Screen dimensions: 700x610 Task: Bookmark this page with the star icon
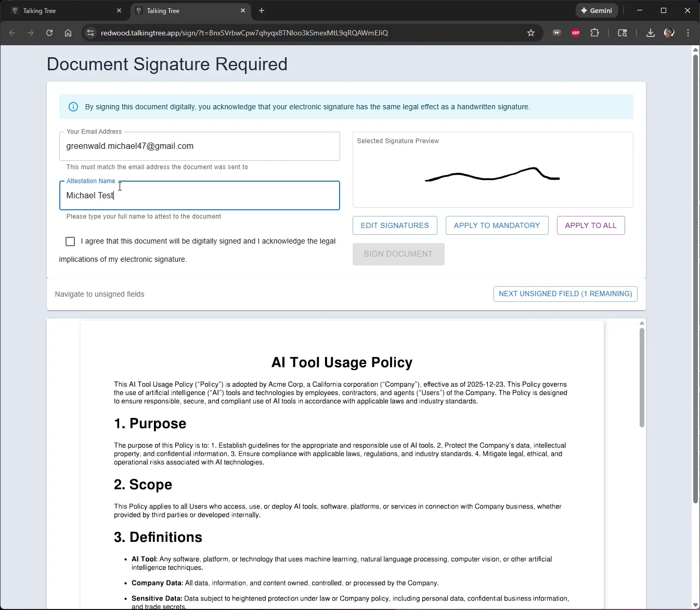531,33
